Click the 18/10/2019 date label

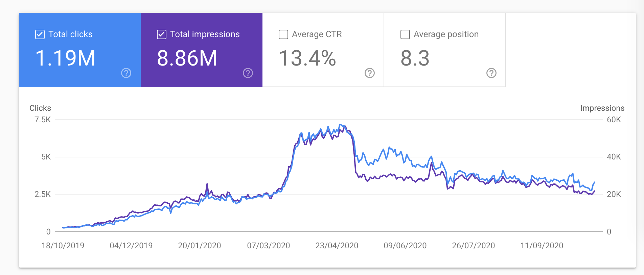coord(63,246)
